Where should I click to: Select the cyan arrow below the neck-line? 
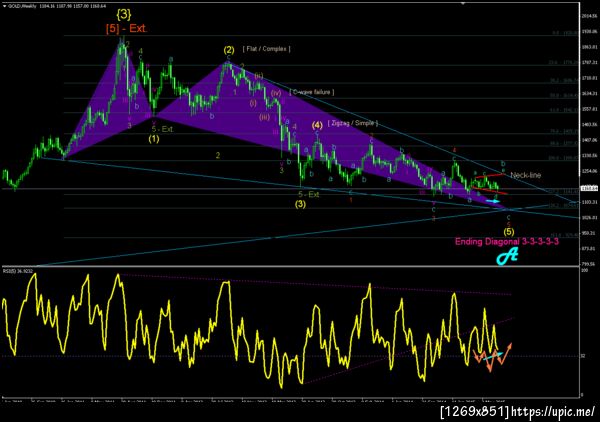point(493,201)
